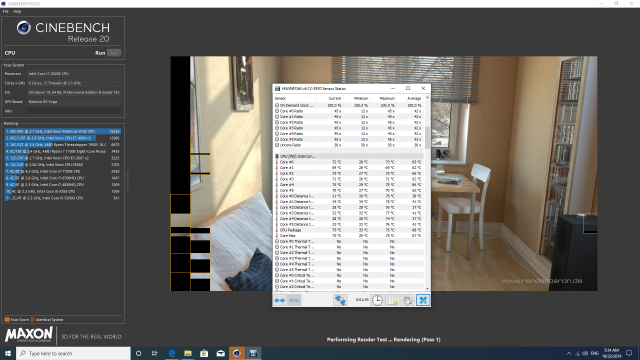The image size is (640, 360).
Task: Select ranking row 5 Xeon E5-2697 v2
Action: [x=62, y=158]
